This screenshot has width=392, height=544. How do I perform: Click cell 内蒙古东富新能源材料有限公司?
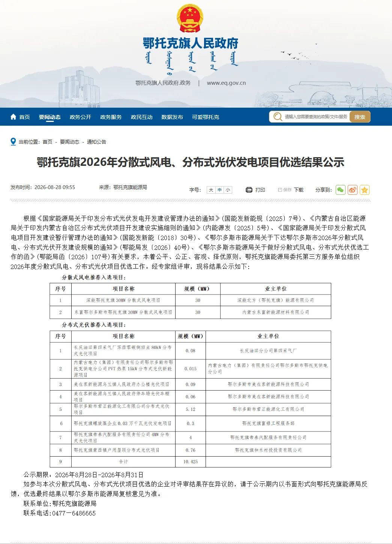(x=276, y=312)
